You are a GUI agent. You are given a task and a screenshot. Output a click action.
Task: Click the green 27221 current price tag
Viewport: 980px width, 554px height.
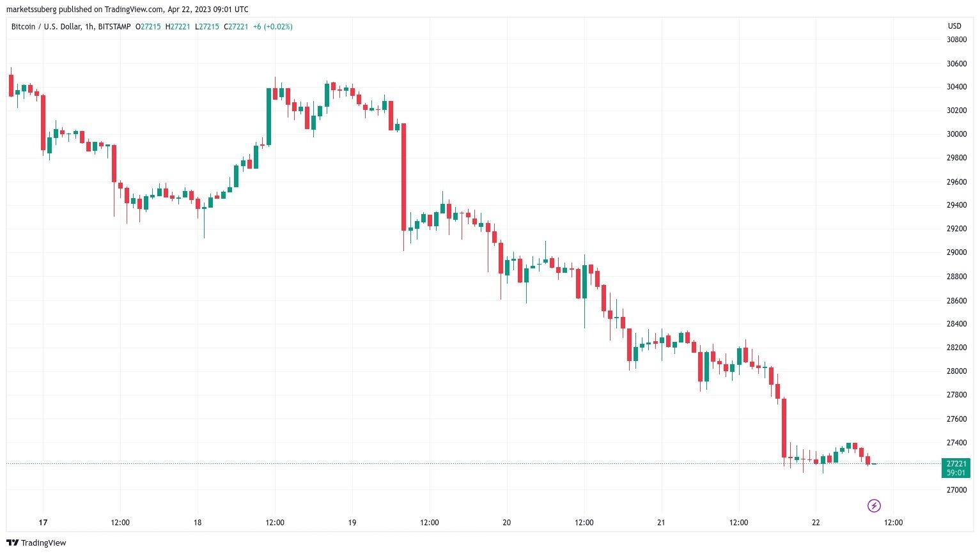coord(956,463)
